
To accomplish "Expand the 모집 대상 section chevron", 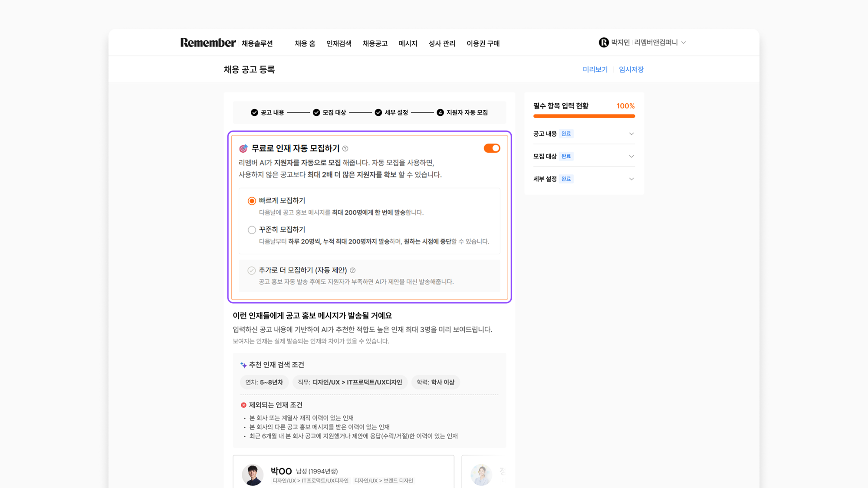I will [631, 156].
